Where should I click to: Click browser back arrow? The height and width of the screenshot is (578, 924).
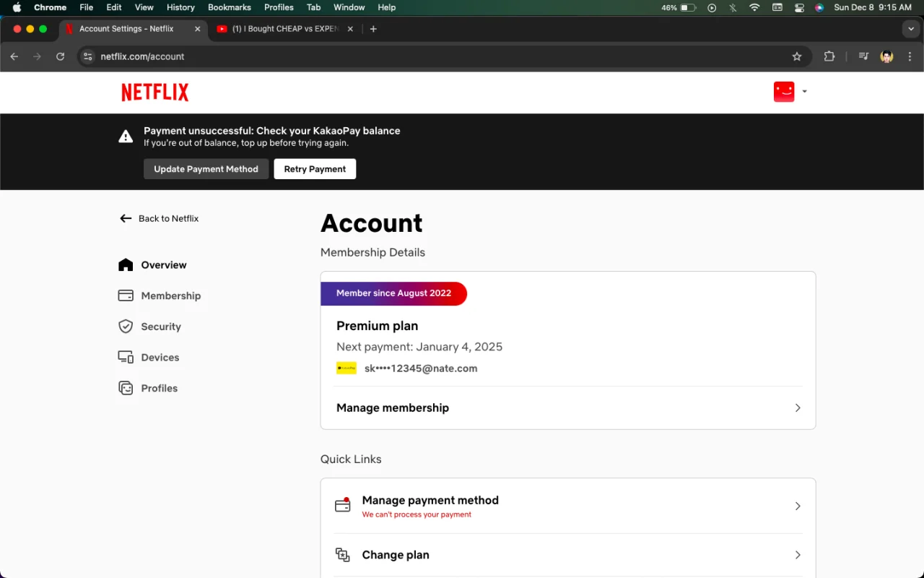(x=14, y=56)
